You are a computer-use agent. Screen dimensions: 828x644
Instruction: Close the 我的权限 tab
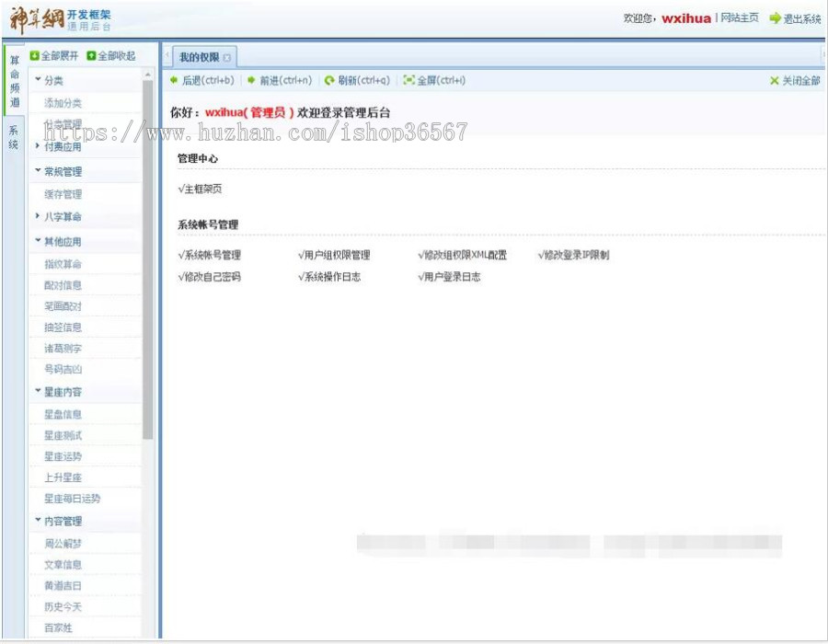(227, 58)
